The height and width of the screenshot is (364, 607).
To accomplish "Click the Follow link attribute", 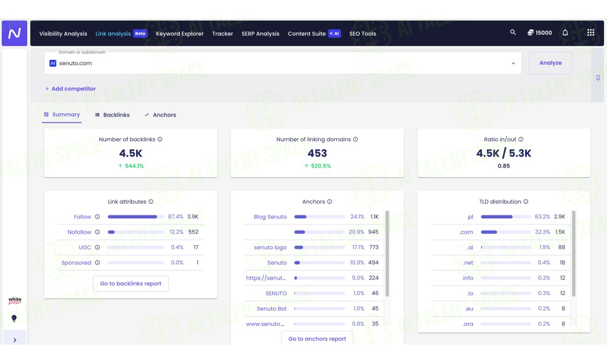I will 83,217.
